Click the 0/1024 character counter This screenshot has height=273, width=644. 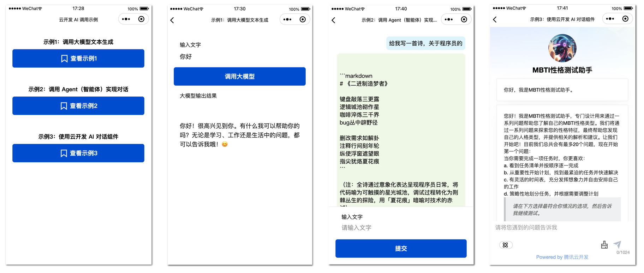tap(623, 252)
